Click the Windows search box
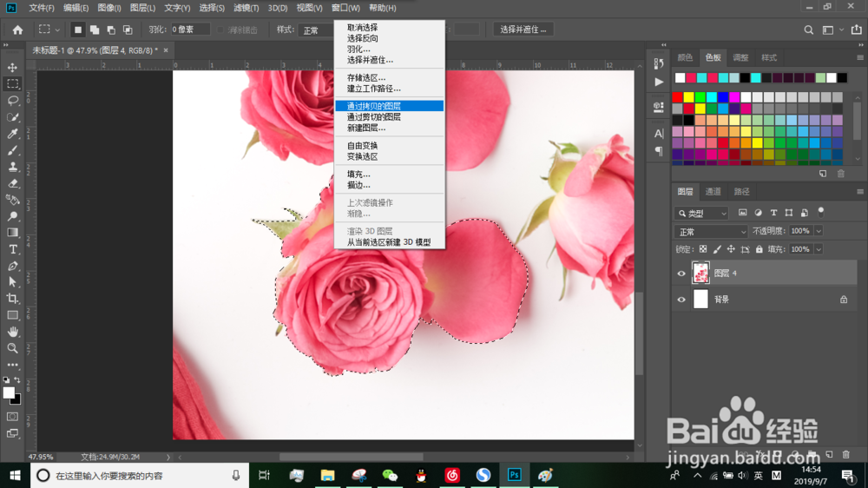This screenshot has width=868, height=488. [x=140, y=476]
